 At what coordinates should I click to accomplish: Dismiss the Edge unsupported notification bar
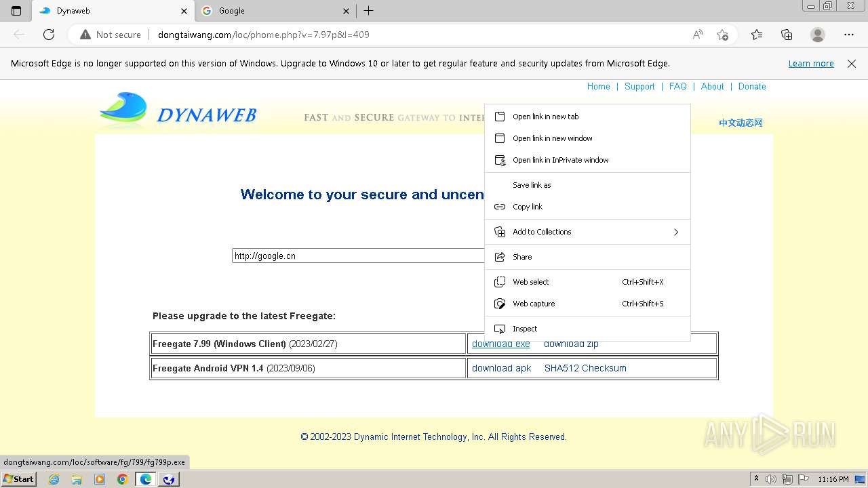(x=852, y=64)
